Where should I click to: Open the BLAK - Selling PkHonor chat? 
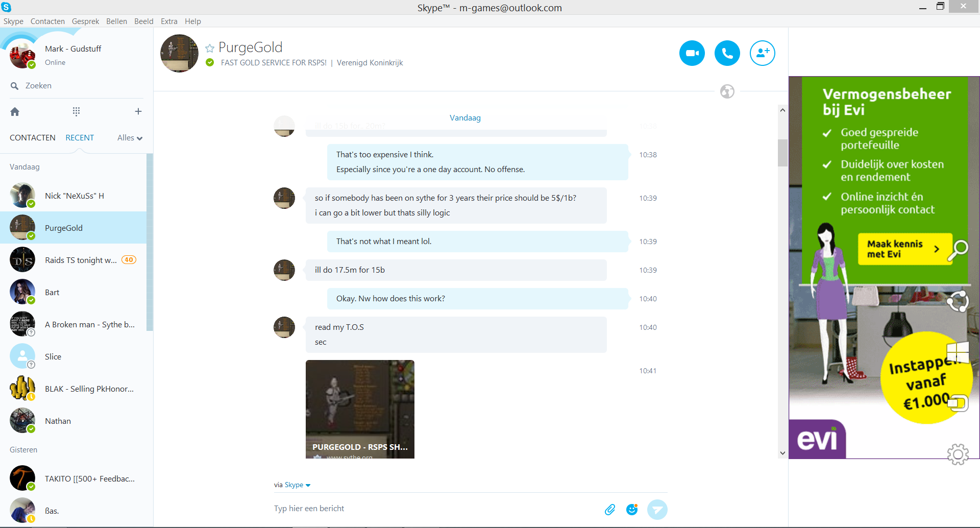[73, 389]
